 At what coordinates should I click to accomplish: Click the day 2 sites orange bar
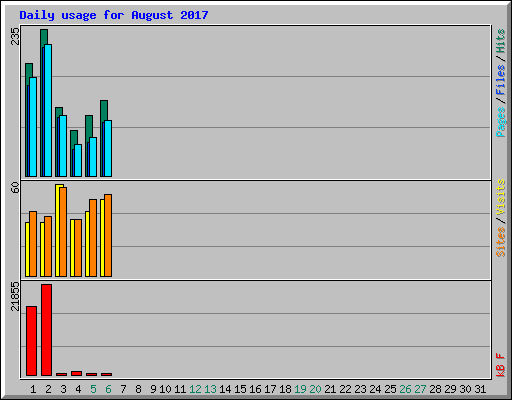48,247
